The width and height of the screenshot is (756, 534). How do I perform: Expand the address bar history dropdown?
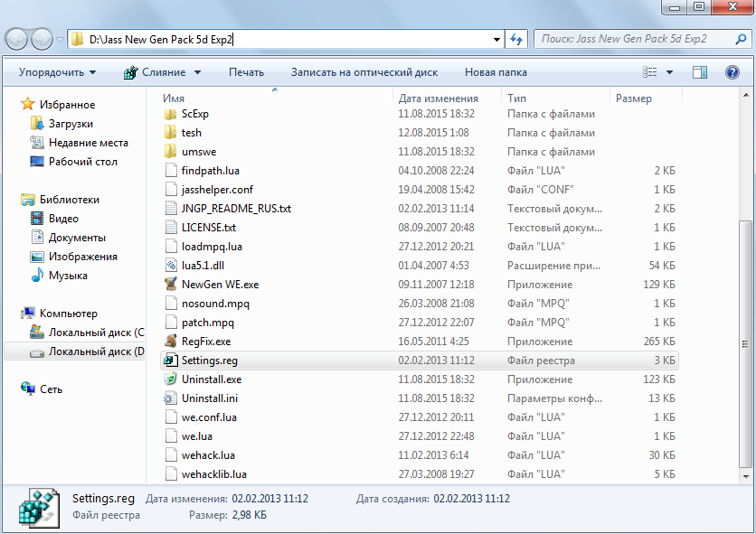(496, 40)
